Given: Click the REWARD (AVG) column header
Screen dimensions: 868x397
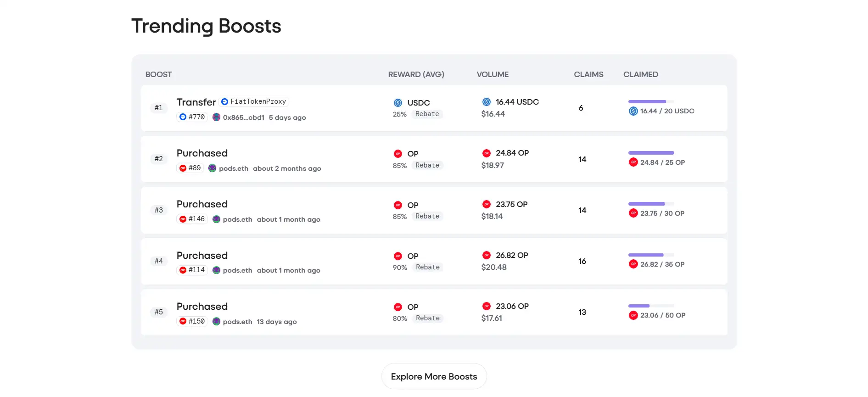Looking at the screenshot, I should click(416, 74).
